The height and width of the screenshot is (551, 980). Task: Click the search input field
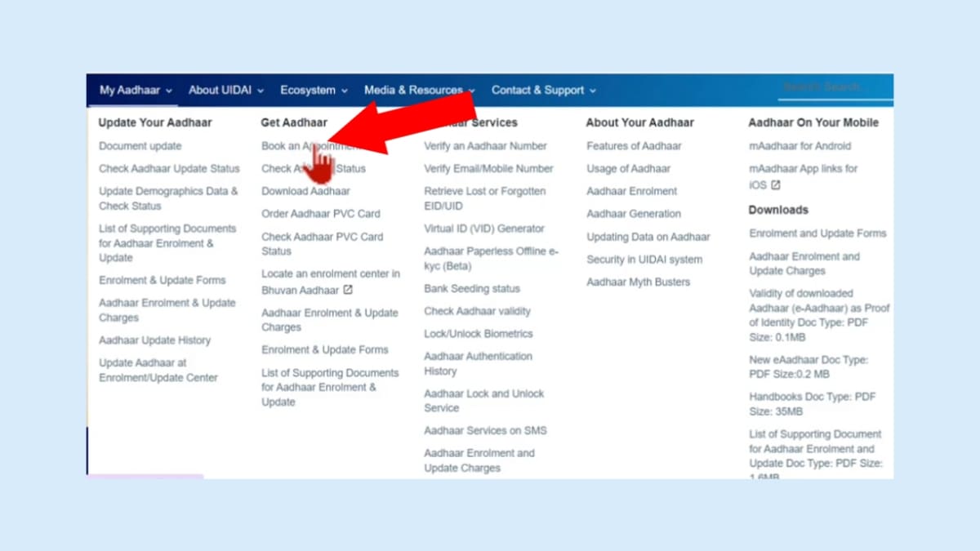[833, 88]
